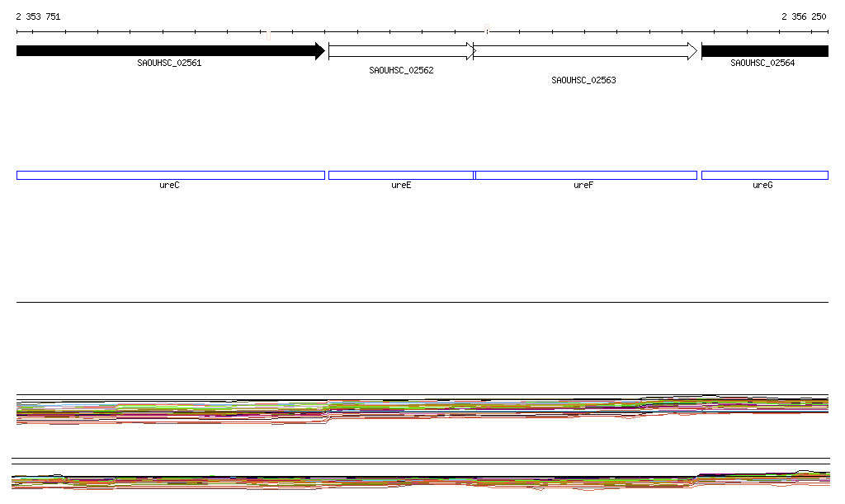Image resolution: width=845 pixels, height=504 pixels.
Task: Open the SAOUHSC_02562 label link
Action: click(x=401, y=71)
